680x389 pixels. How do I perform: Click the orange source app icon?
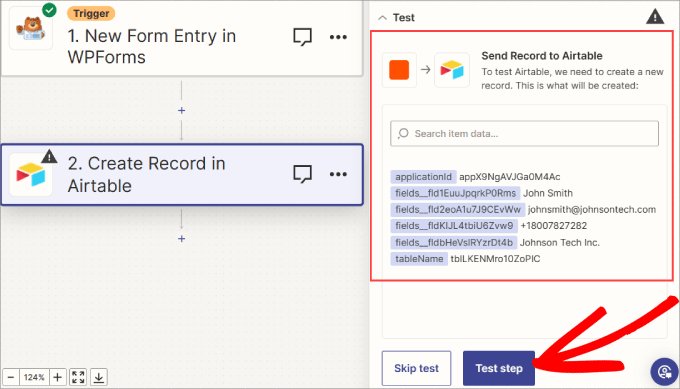[x=399, y=70]
